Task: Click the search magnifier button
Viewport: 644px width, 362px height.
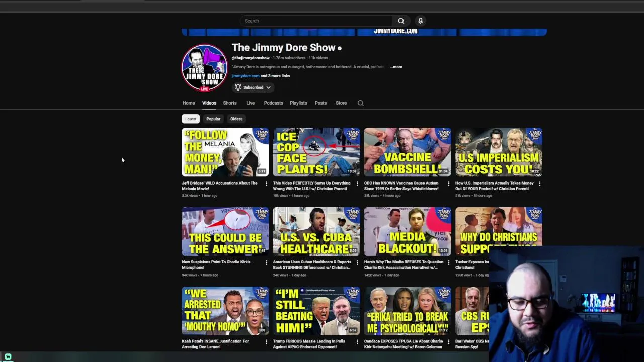Action: click(x=401, y=21)
